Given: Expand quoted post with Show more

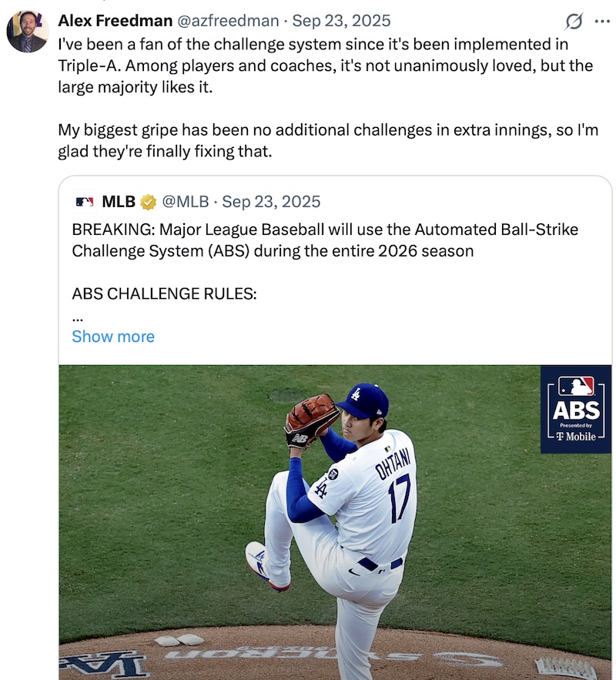Looking at the screenshot, I should pos(113,337).
